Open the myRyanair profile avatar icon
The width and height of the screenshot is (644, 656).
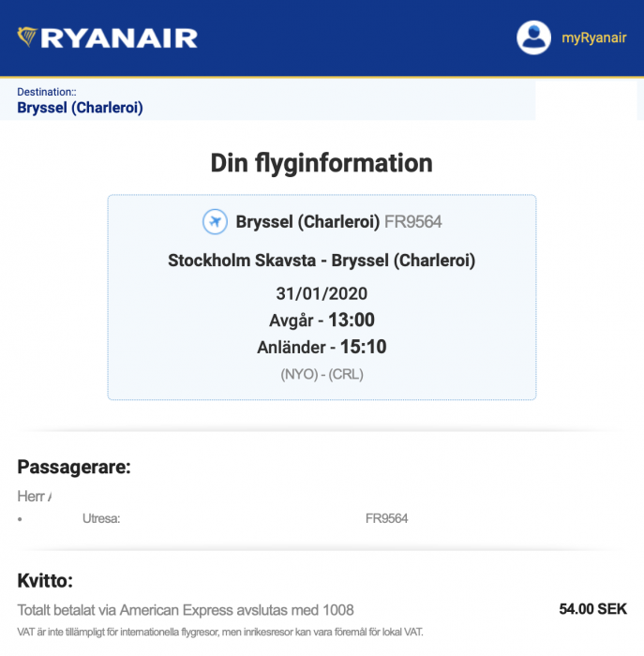533,37
